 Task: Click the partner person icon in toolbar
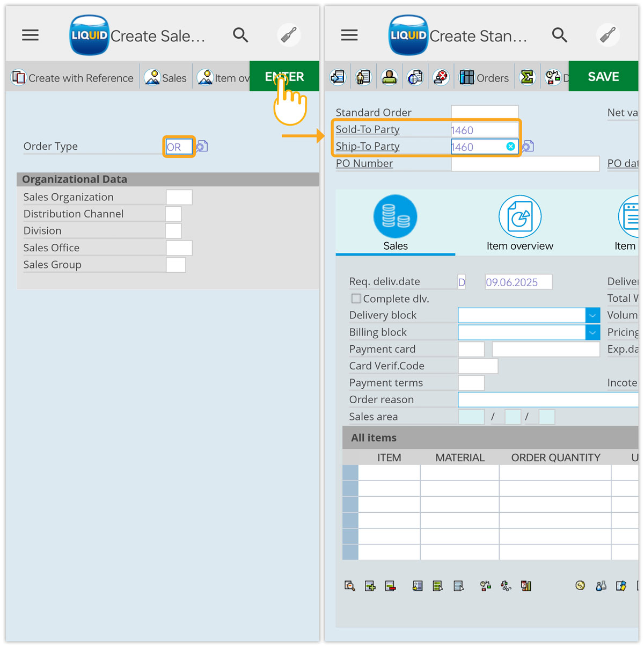pyautogui.click(x=389, y=77)
